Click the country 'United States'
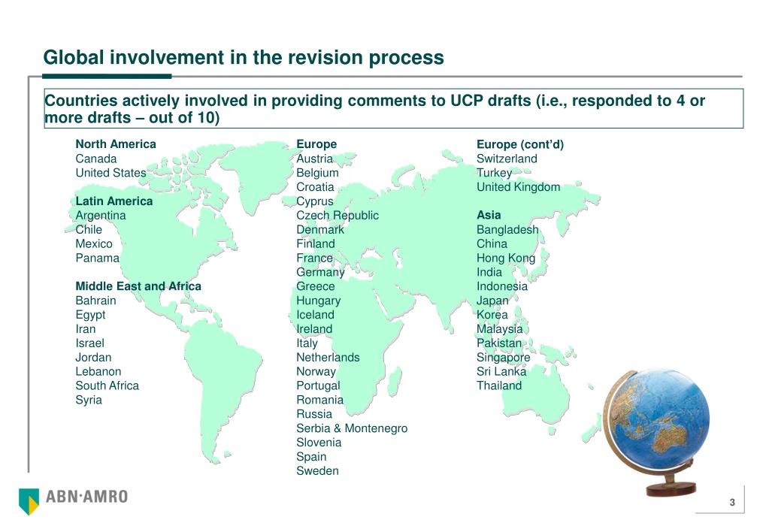769x532 pixels. click(x=111, y=173)
